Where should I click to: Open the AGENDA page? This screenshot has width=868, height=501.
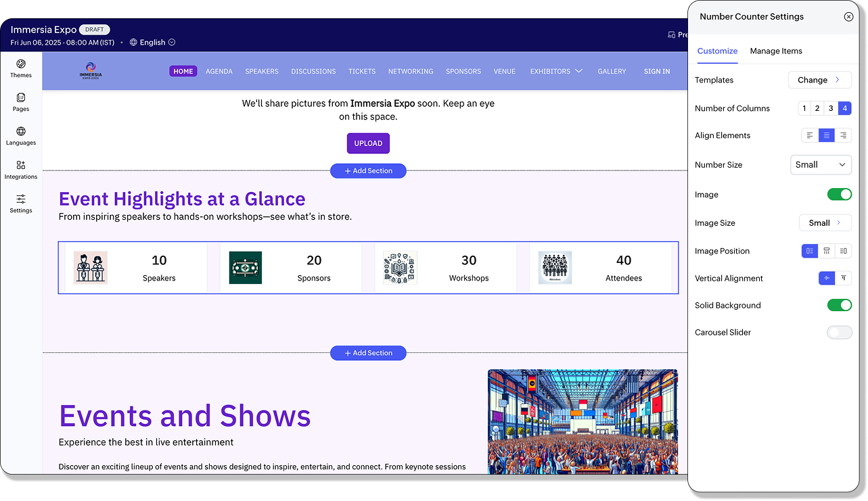pos(219,71)
